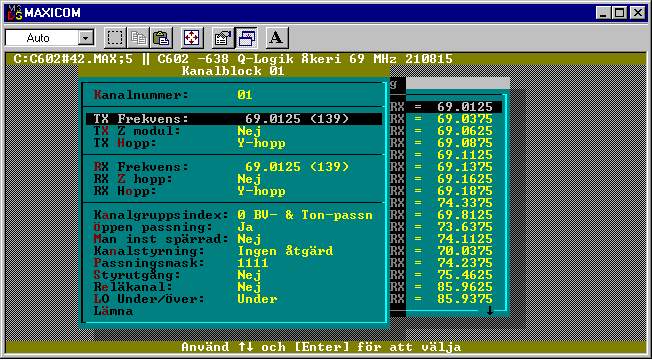Viewport: 652px width, 360px height.
Task: Click the Under value of LO
Action: tap(257, 299)
